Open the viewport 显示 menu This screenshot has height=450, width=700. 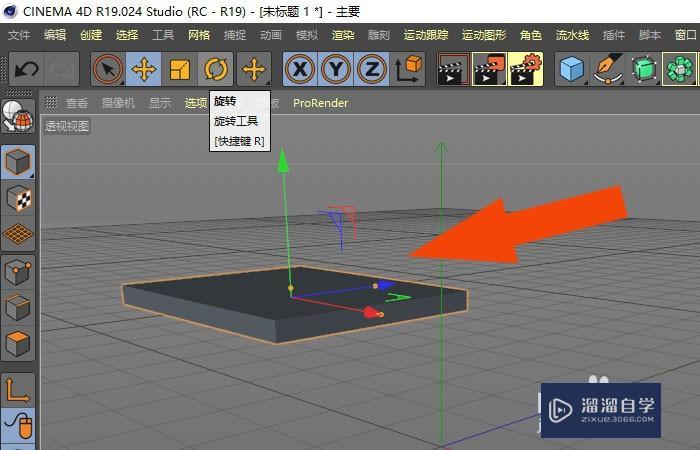tap(160, 103)
